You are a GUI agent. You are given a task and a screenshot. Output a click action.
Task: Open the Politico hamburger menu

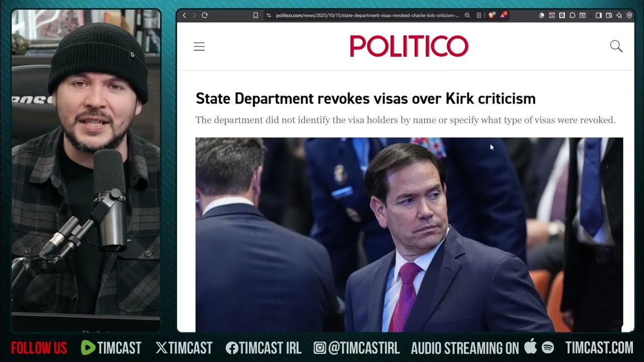tap(199, 47)
